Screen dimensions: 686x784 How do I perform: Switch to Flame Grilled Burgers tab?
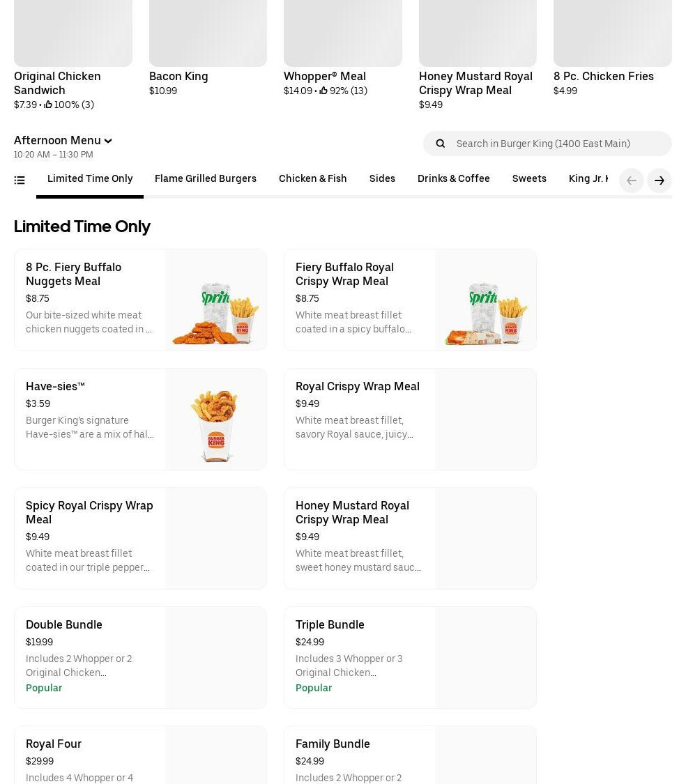click(x=205, y=179)
